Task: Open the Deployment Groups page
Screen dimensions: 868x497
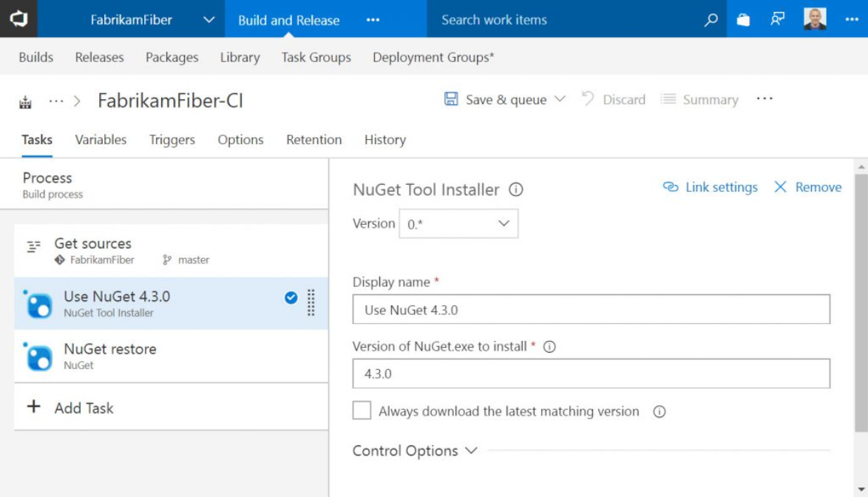Action: [x=433, y=58]
